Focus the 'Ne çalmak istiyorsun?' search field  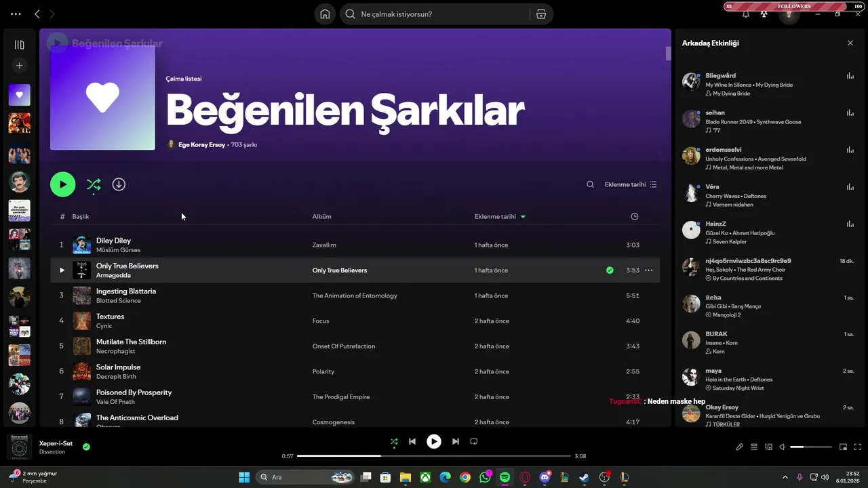435,14
